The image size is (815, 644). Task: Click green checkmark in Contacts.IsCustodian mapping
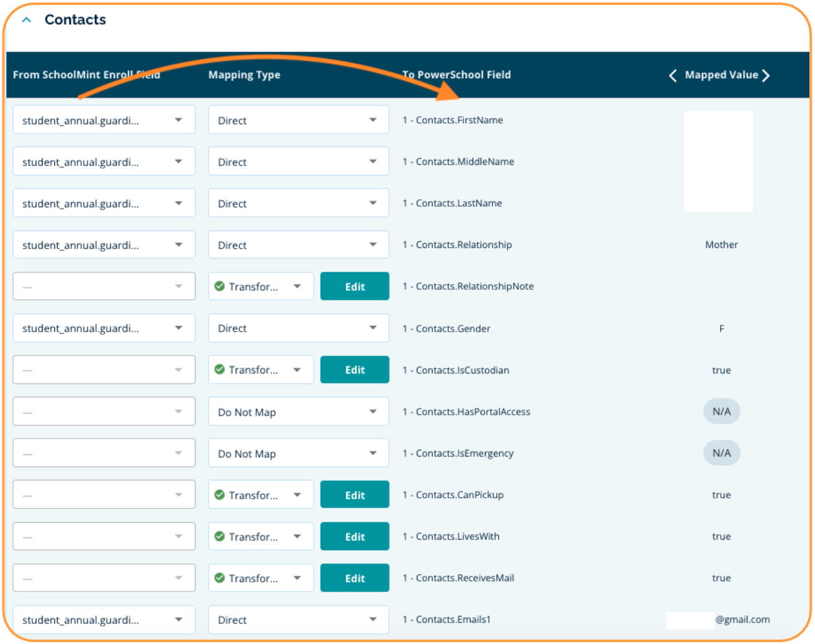pyautogui.click(x=219, y=369)
